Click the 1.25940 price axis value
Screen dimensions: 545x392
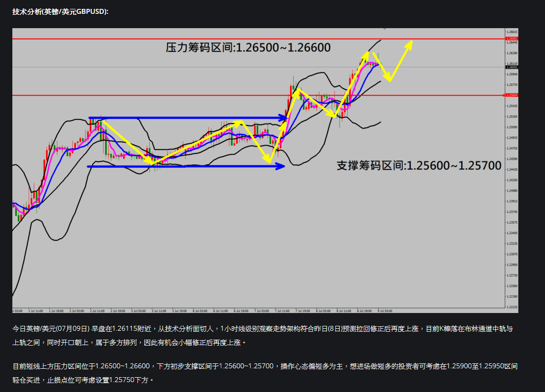512,75
